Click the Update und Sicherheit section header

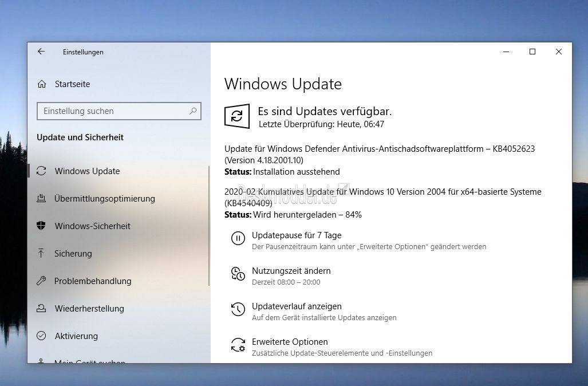[80, 137]
